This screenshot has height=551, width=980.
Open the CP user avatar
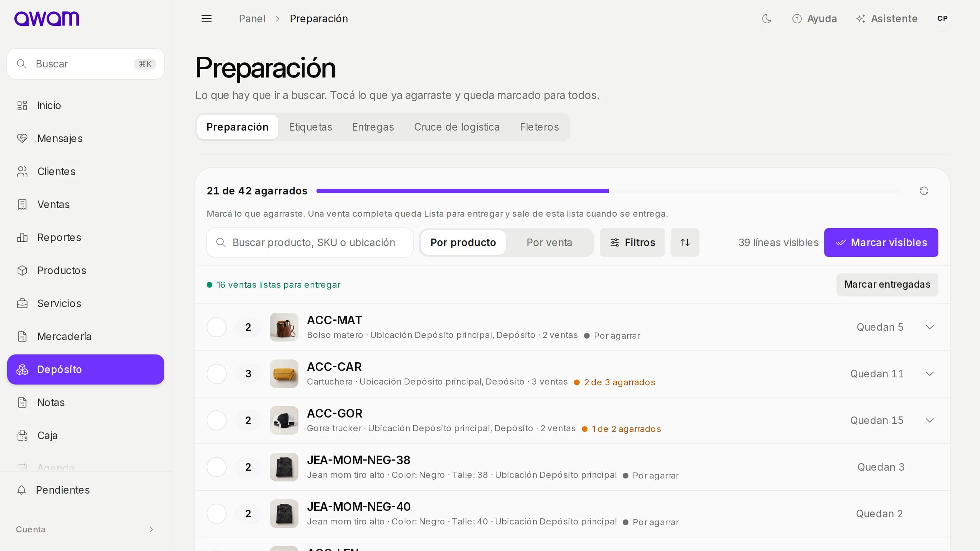pyautogui.click(x=942, y=19)
